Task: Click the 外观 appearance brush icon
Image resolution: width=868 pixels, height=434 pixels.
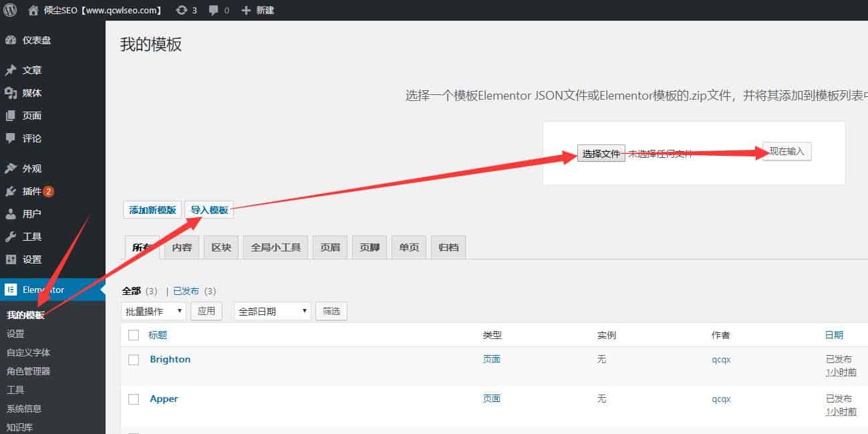Action: [x=11, y=169]
